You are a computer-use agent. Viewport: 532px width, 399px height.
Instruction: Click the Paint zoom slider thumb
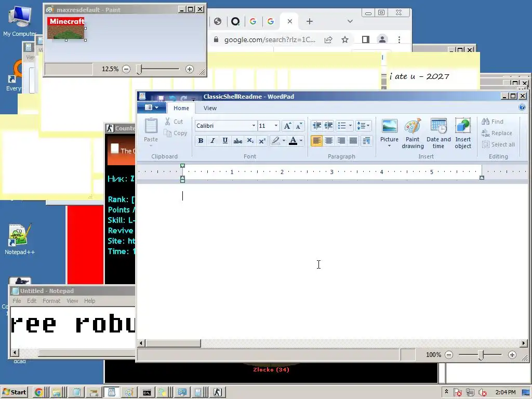[139, 69]
